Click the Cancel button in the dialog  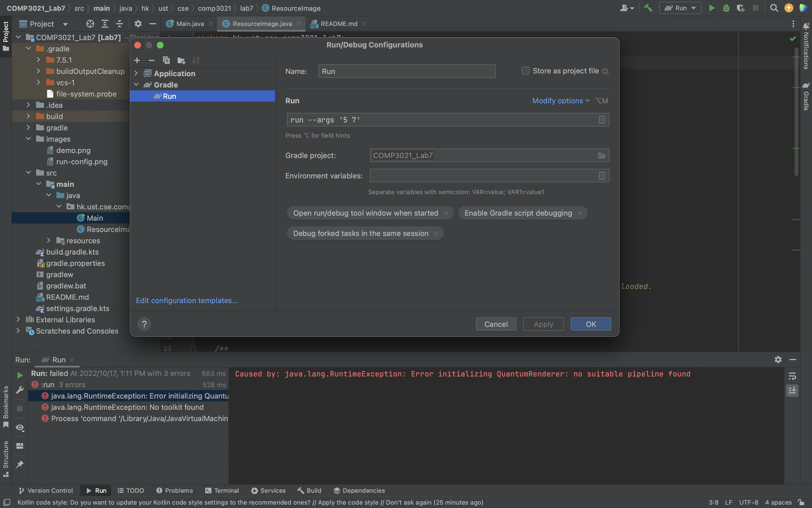(496, 324)
